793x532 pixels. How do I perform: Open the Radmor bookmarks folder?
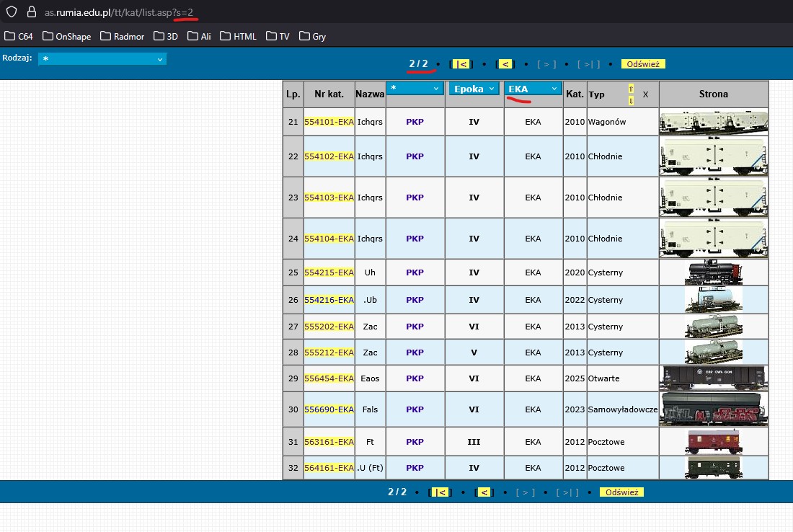tap(125, 36)
